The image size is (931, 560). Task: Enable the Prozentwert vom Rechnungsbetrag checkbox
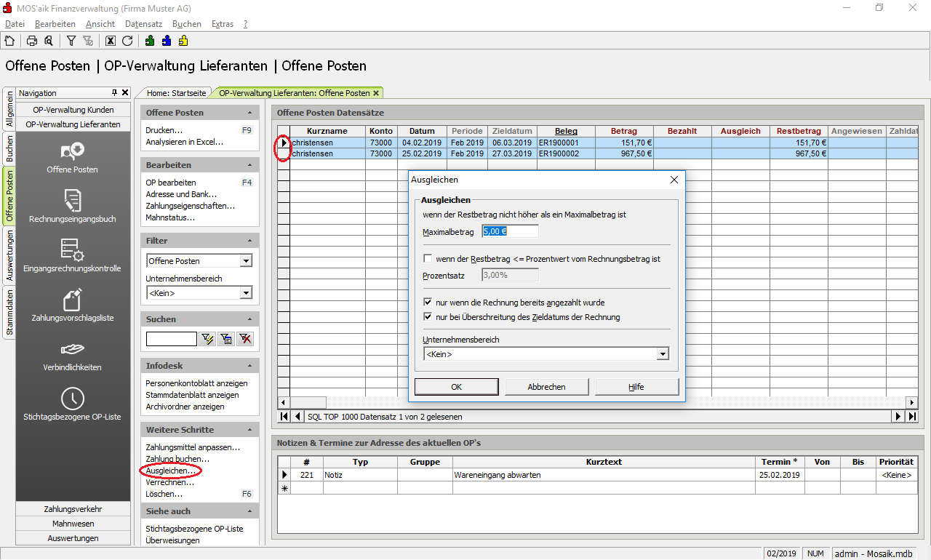pos(428,259)
